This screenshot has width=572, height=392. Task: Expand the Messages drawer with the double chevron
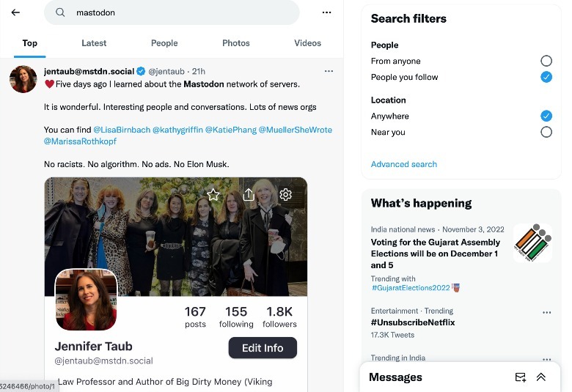point(541,377)
